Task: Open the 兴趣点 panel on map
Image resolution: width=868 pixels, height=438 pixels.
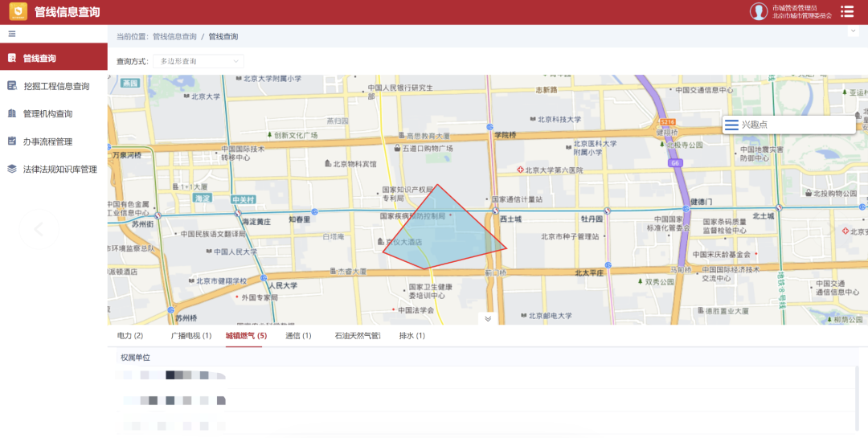Action: pyautogui.click(x=753, y=125)
